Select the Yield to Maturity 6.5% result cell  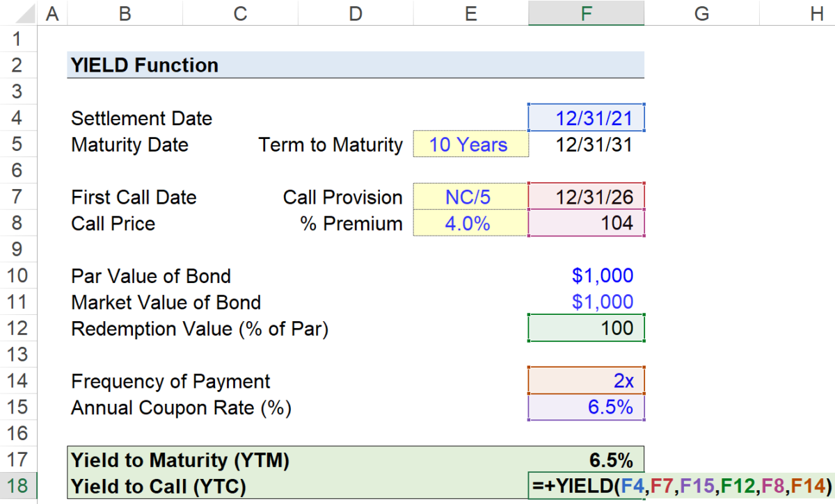point(612,460)
